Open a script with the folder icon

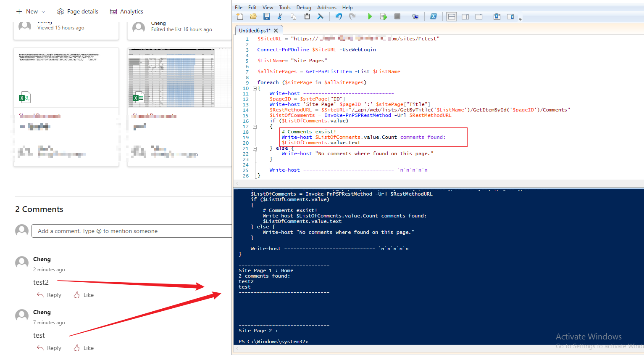click(253, 16)
